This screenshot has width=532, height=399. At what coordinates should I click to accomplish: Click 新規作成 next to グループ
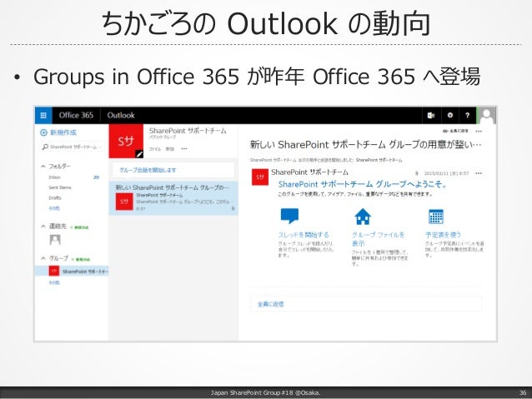pos(80,259)
